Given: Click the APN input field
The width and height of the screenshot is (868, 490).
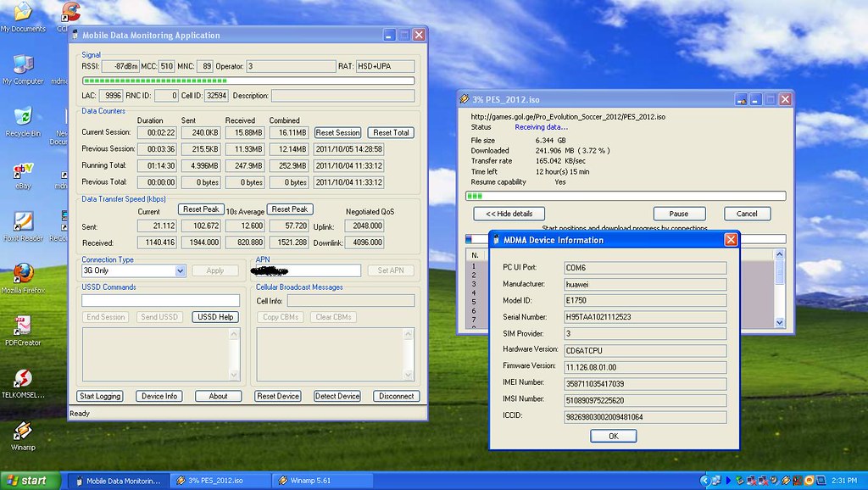Looking at the screenshot, I should tap(308, 270).
